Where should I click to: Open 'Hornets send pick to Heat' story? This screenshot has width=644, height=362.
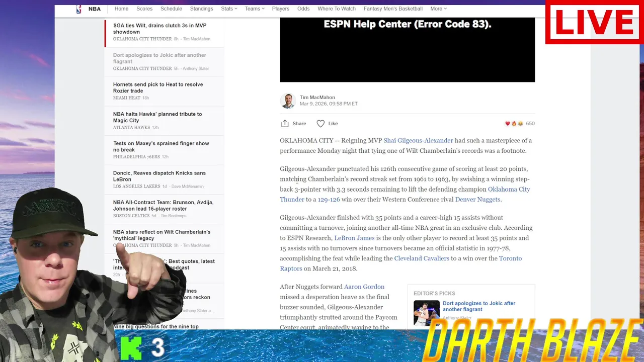[x=158, y=87]
